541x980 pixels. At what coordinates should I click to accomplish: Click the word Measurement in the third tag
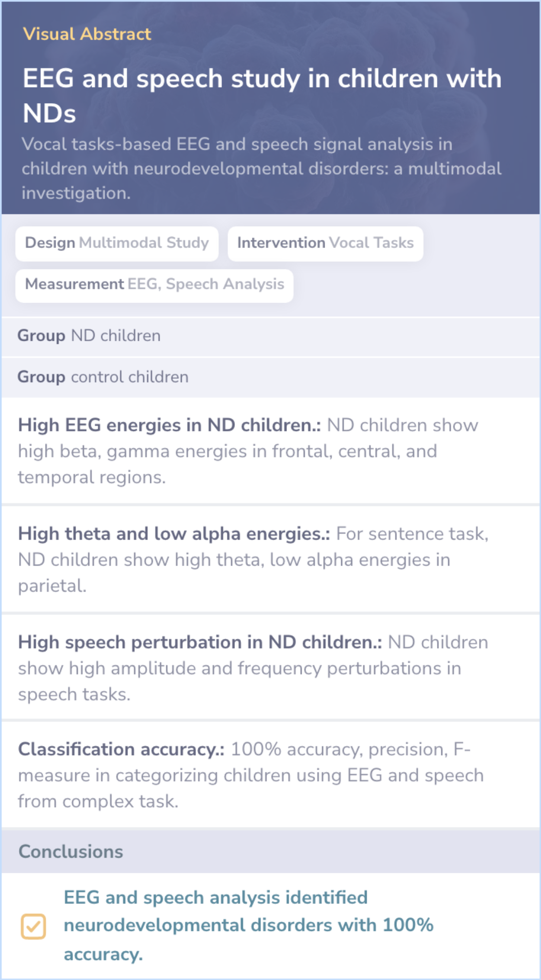[x=75, y=284]
